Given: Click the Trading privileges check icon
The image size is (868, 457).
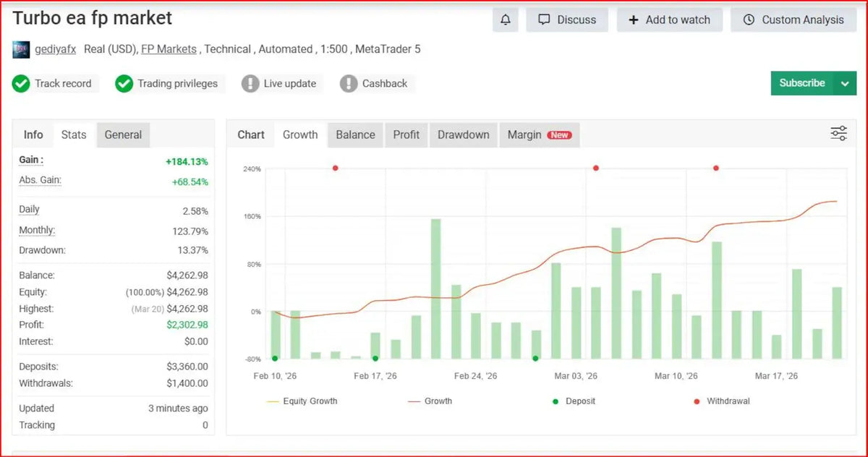Looking at the screenshot, I should tap(124, 84).
